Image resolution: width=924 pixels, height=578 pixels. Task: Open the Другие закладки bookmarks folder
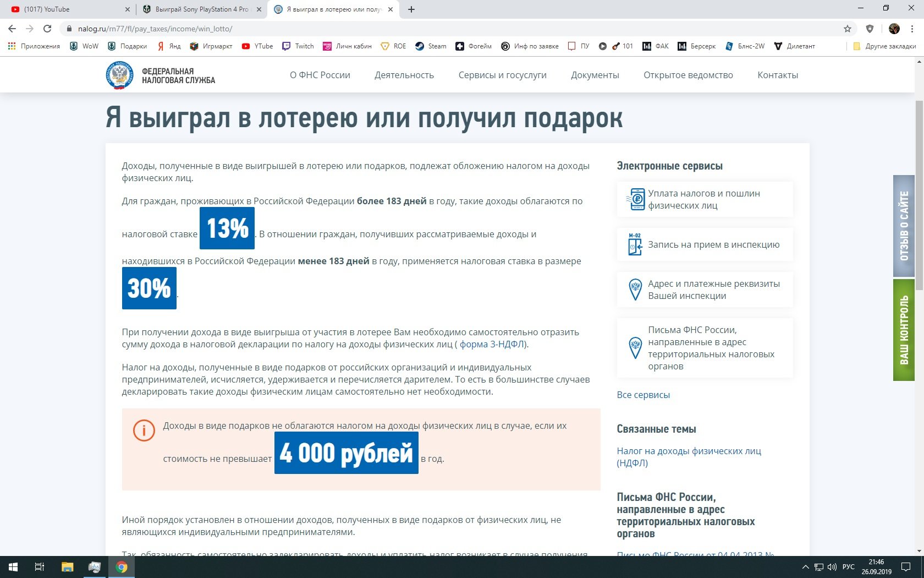point(884,46)
